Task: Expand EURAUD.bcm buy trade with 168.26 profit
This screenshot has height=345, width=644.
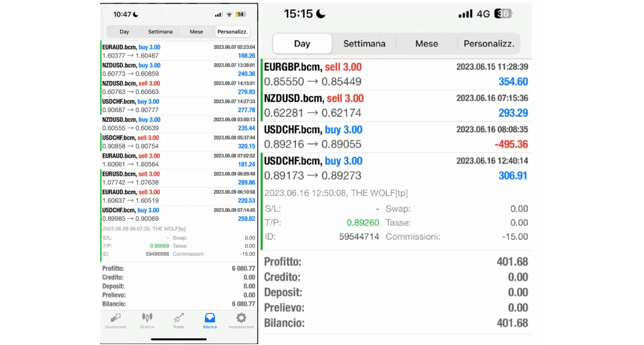Action: (x=178, y=52)
